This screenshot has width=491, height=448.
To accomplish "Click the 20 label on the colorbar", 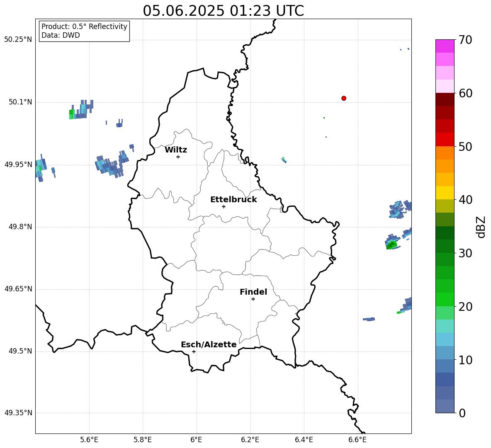I will tap(465, 307).
